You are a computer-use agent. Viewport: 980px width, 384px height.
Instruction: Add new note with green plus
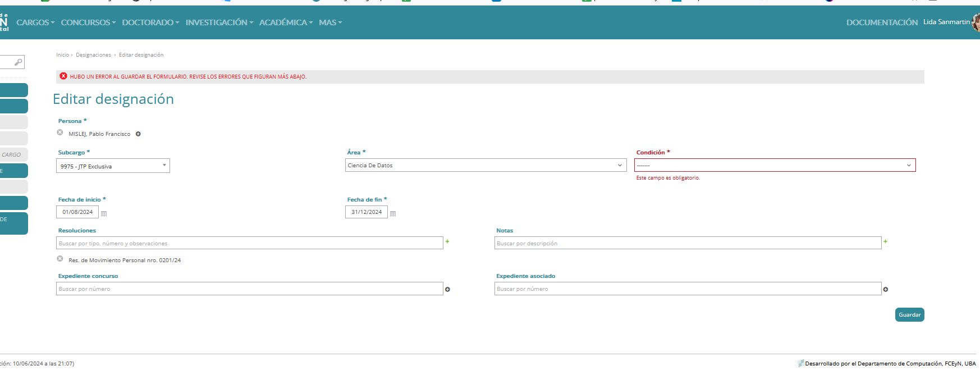(x=885, y=241)
